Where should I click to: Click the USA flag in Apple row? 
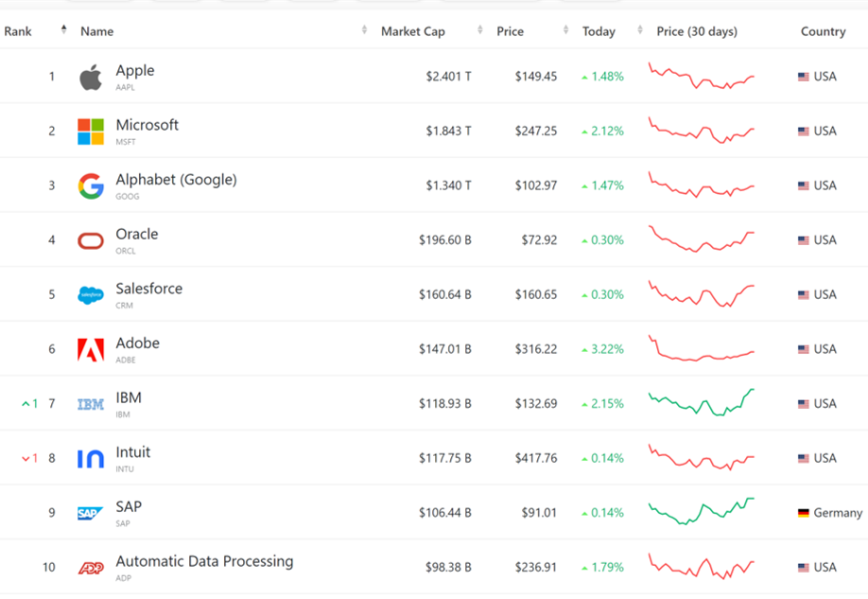tap(804, 77)
